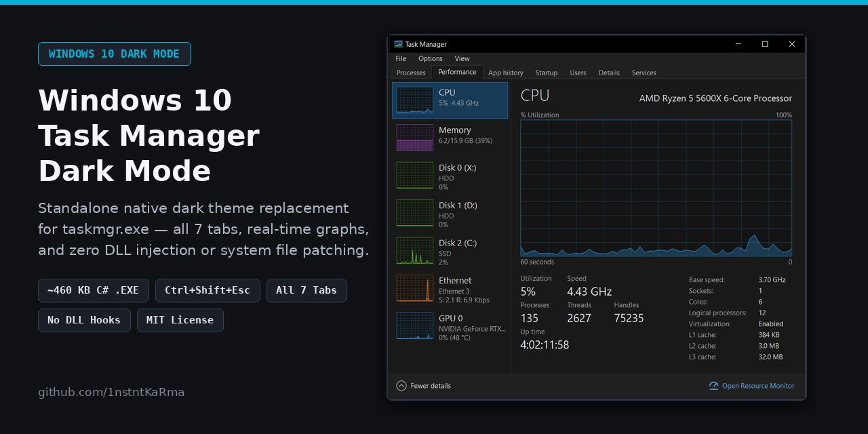Screen dimensions: 868x434
Task: Click the Up time value '4:02:11:58'
Action: click(545, 344)
